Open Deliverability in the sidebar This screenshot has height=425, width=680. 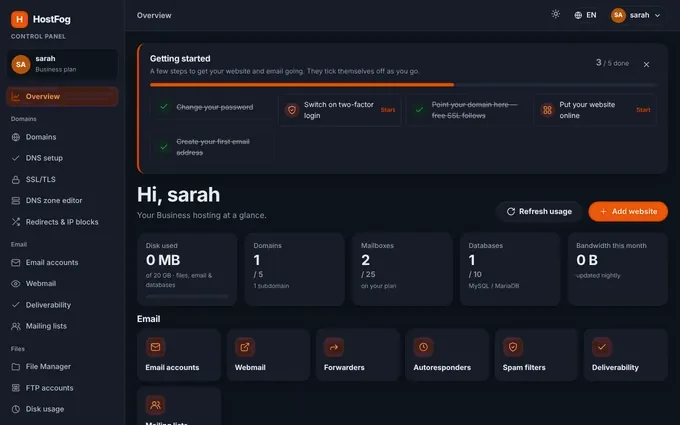62,305
